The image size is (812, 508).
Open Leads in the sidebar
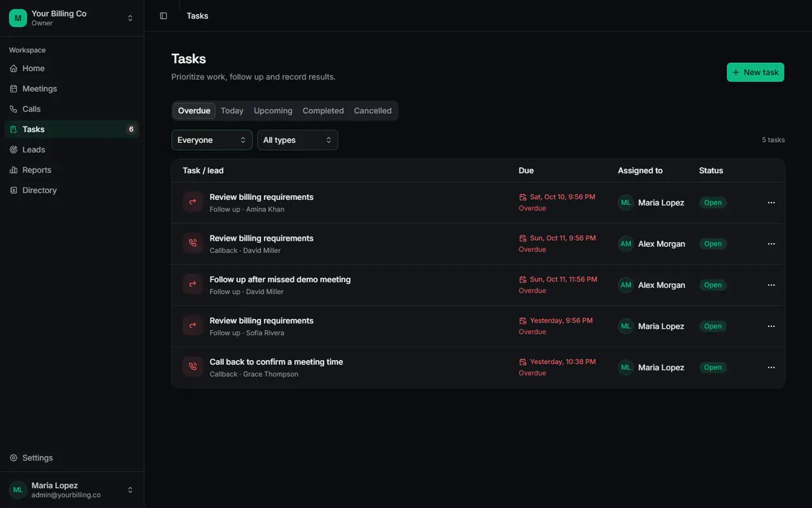pos(72,150)
